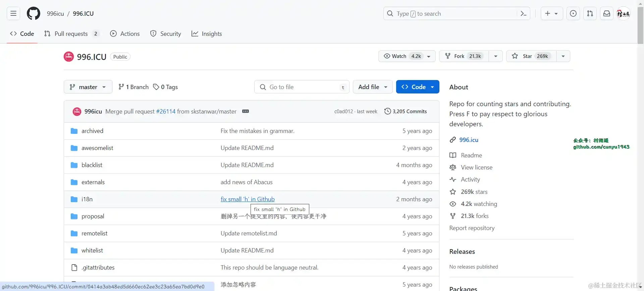The width and height of the screenshot is (644, 291).
Task: Switch to the Code tab
Action: point(22,34)
